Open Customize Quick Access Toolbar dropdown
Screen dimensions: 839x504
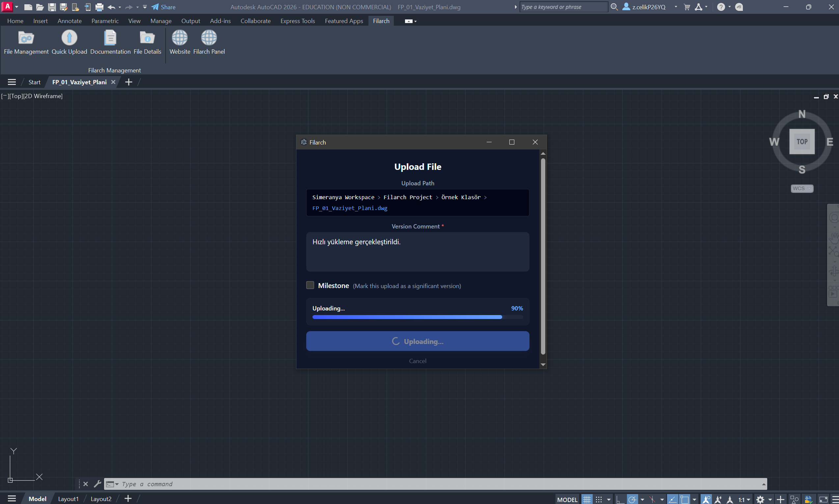coord(145,7)
